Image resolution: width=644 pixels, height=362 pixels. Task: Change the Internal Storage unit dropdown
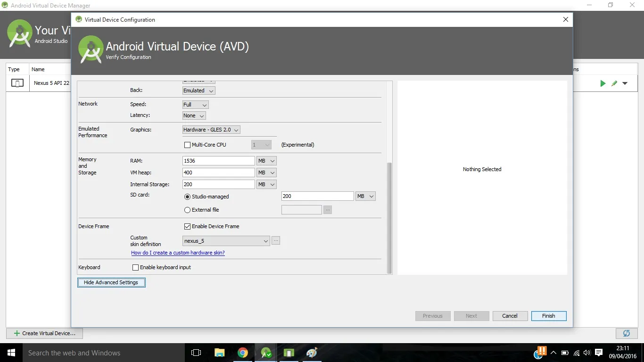tap(266, 184)
